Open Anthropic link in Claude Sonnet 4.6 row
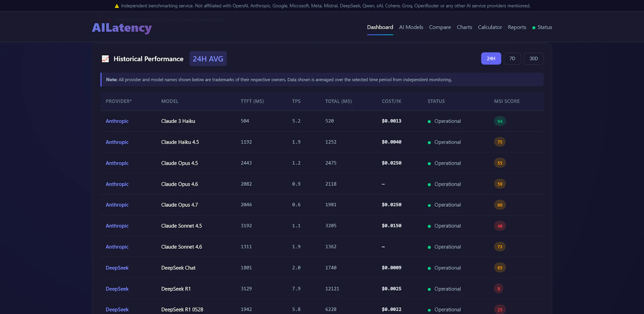644x314 pixels. tap(117, 247)
